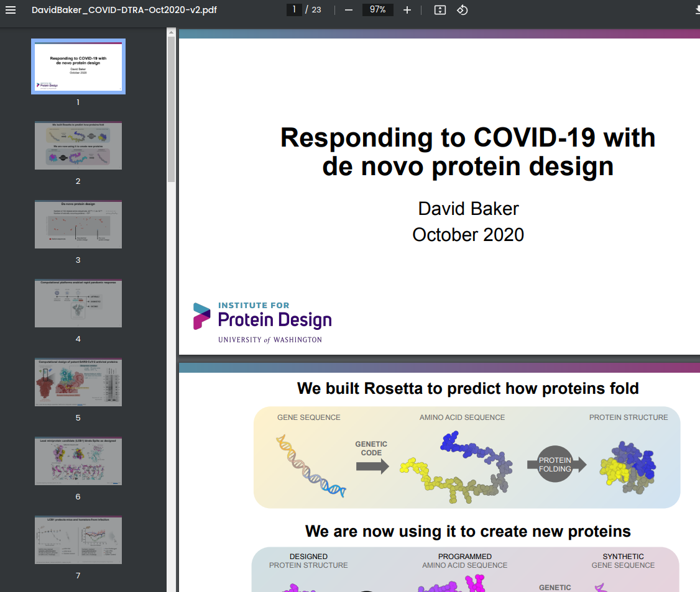
Task: Click the 'PROTEIN FOLDING' circle
Action: [555, 465]
